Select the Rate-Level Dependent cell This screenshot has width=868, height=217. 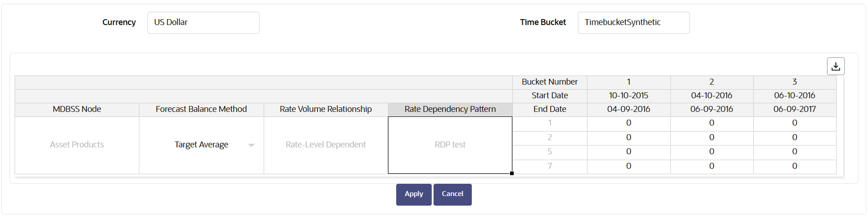[x=326, y=145]
